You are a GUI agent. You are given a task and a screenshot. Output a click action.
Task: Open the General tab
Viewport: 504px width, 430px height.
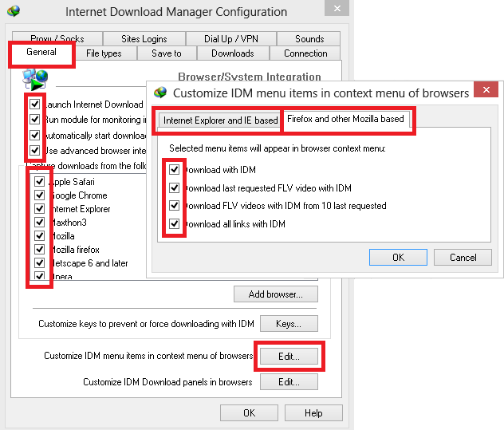pyautogui.click(x=41, y=52)
